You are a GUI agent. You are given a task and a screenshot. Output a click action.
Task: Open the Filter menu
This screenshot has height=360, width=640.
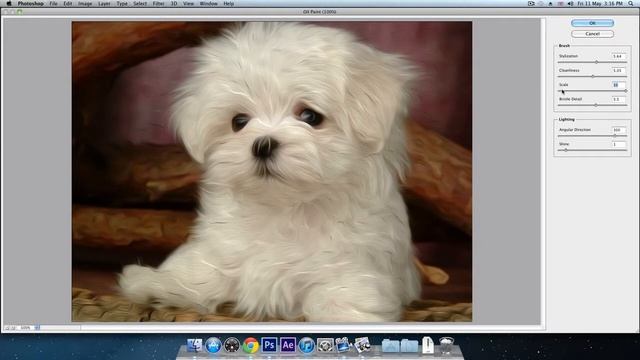(158, 4)
